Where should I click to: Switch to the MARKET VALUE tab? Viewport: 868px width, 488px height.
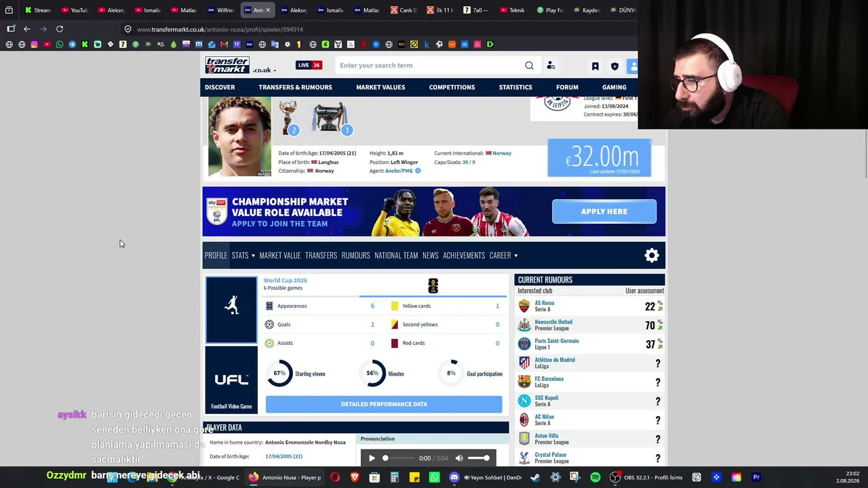pyautogui.click(x=279, y=256)
